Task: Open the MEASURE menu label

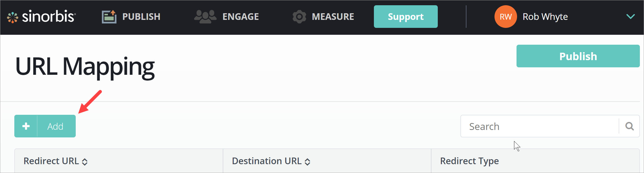Action: (333, 17)
